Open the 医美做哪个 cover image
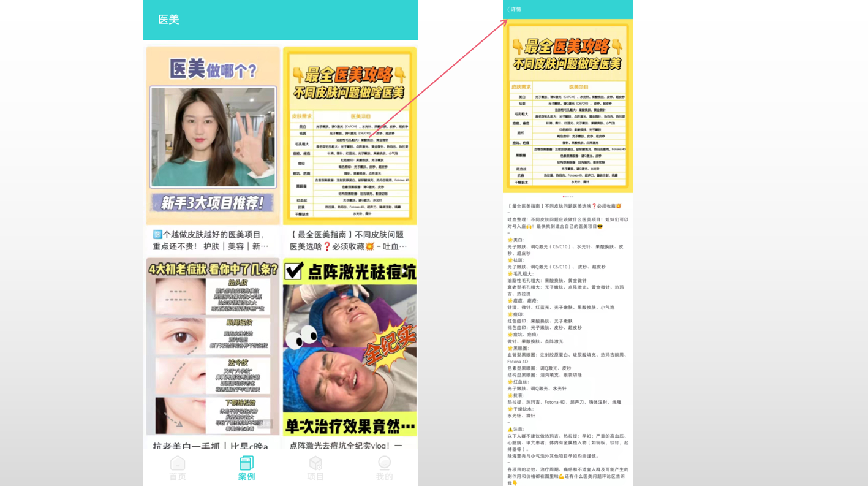Viewport: 868px width, 486px height. point(213,135)
